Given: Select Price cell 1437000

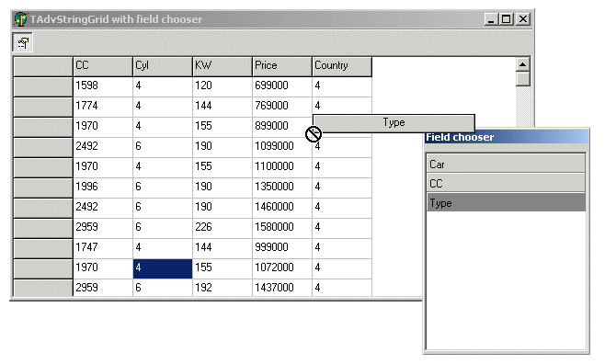Looking at the screenshot, I should (x=282, y=289).
